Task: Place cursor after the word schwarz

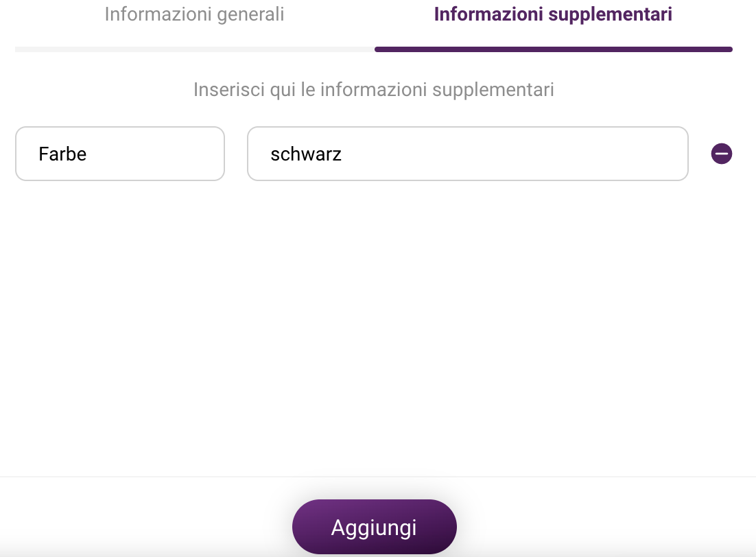Action: coord(343,154)
